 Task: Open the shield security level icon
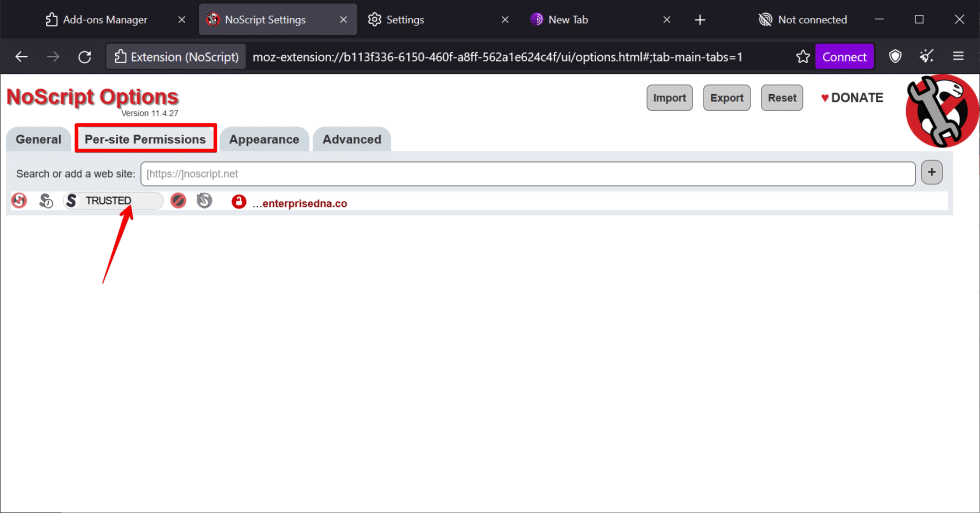[895, 57]
